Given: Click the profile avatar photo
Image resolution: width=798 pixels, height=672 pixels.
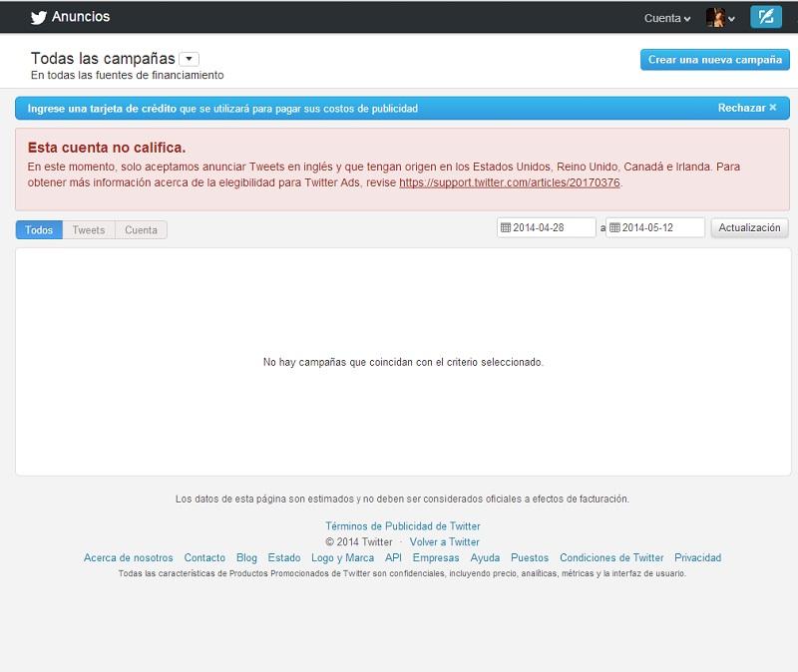Looking at the screenshot, I should (x=716, y=16).
